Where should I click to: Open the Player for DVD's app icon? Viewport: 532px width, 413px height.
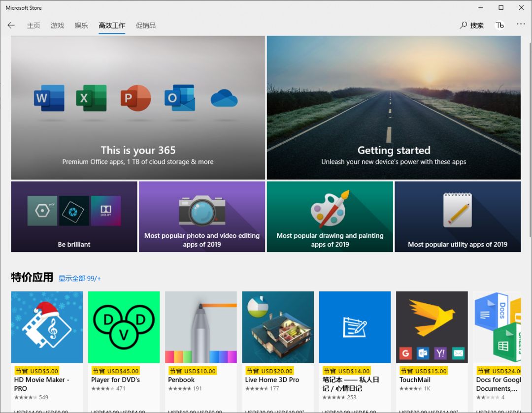[x=124, y=327]
